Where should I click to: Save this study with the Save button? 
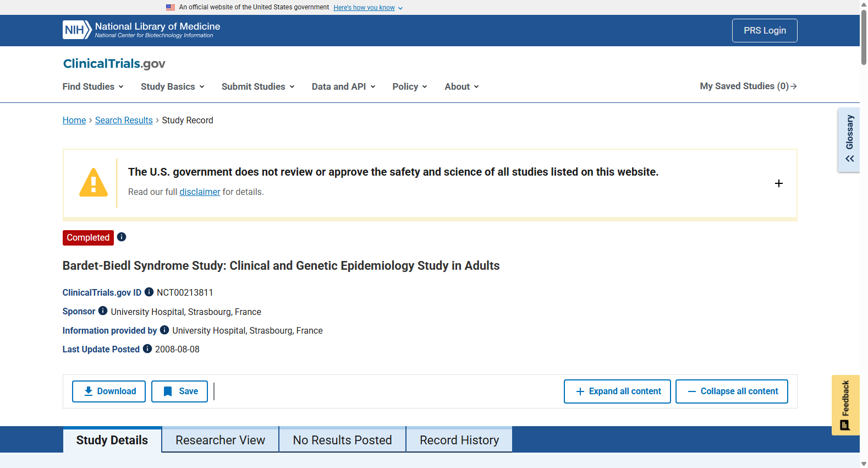coord(179,391)
